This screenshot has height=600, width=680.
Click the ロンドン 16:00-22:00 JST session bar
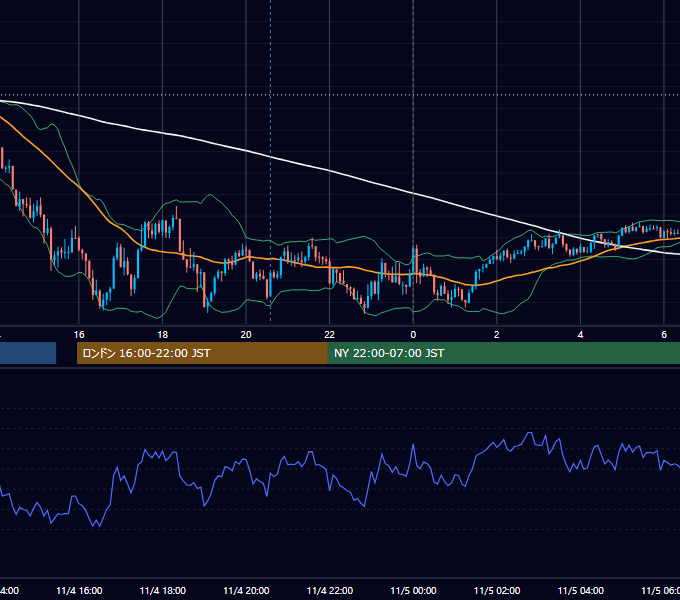[x=202, y=353]
